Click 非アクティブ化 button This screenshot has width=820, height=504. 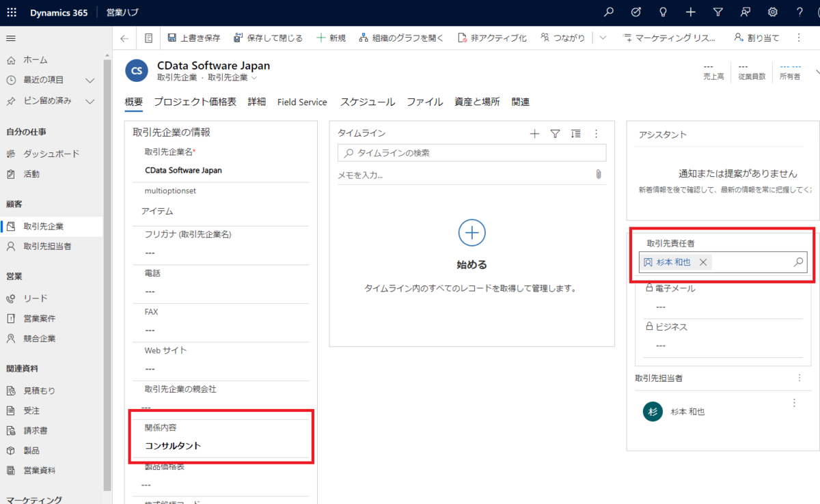pyautogui.click(x=492, y=38)
